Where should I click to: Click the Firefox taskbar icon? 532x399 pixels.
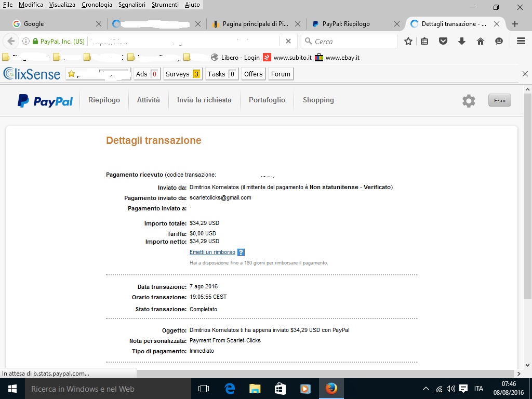(x=331, y=389)
